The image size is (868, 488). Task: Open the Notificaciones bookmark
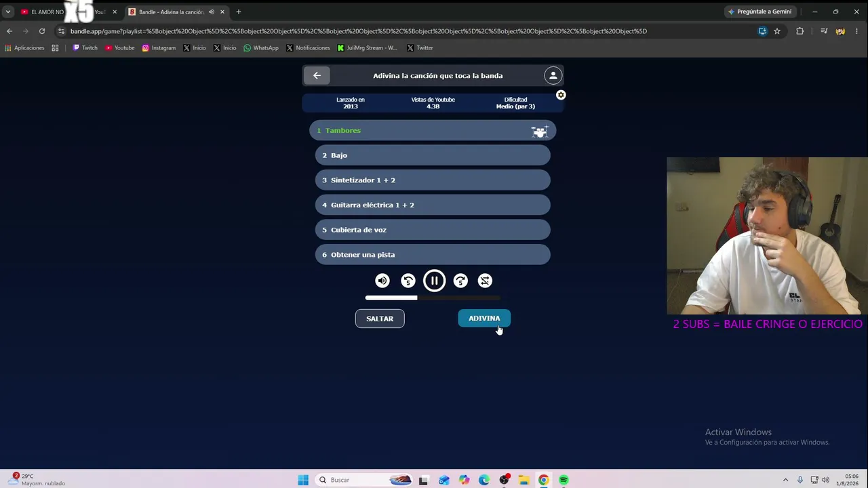point(308,48)
